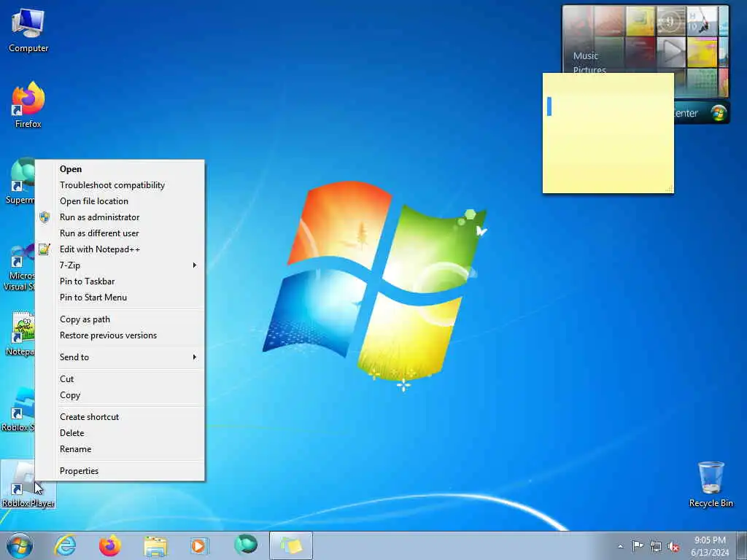This screenshot has width=747, height=560.
Task: Select the Roblox Studio desktop shortcut
Action: [x=18, y=410]
